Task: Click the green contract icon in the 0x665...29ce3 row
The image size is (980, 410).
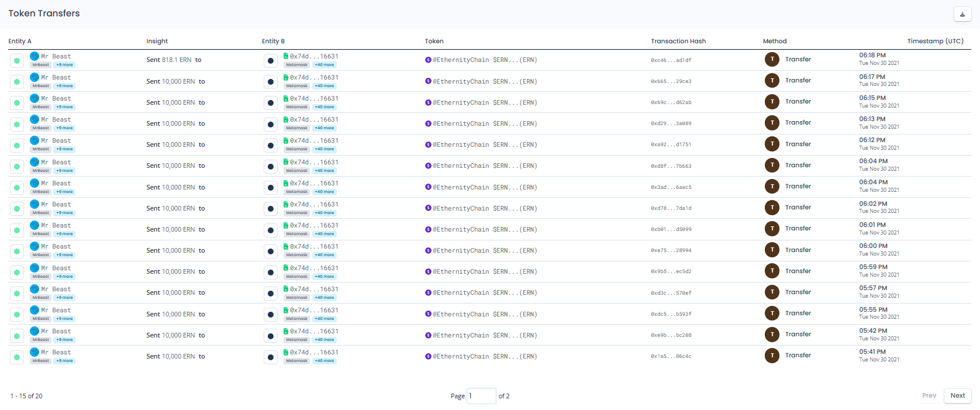Action: coord(286,77)
